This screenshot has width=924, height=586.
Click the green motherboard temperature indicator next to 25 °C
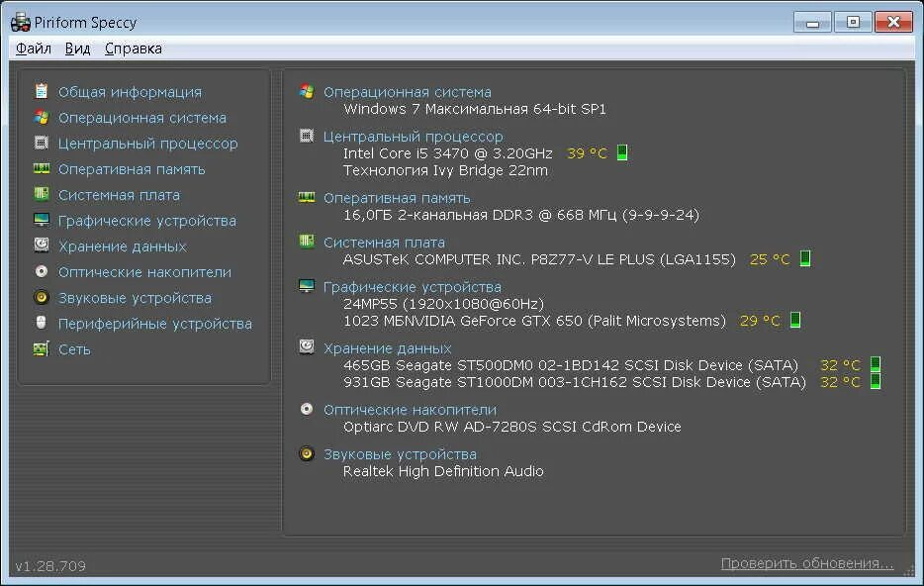(805, 258)
